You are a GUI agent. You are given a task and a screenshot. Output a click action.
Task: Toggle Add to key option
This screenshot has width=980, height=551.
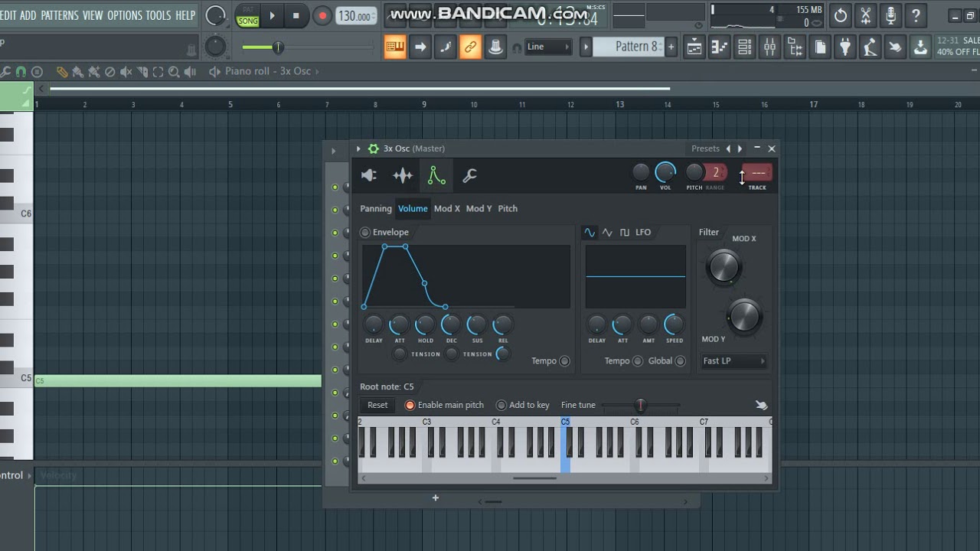point(501,405)
